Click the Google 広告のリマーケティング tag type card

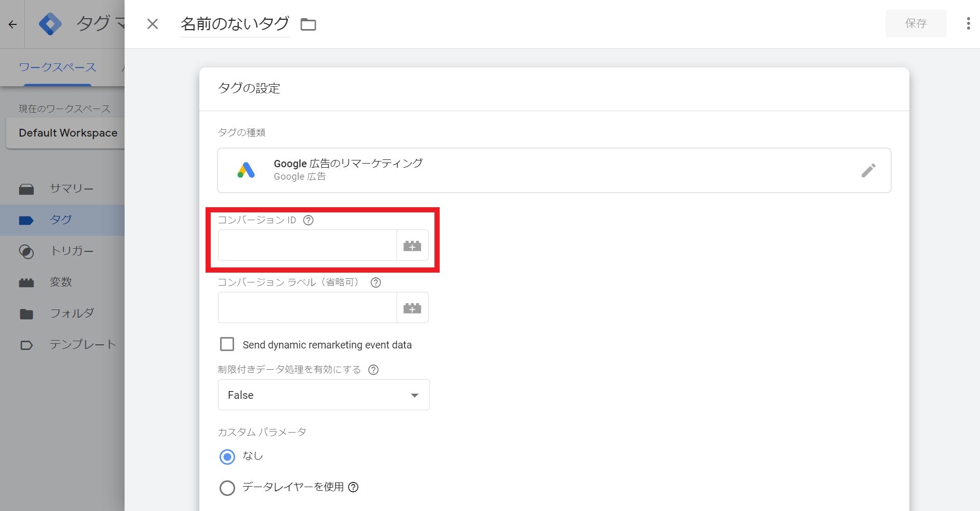pos(554,170)
